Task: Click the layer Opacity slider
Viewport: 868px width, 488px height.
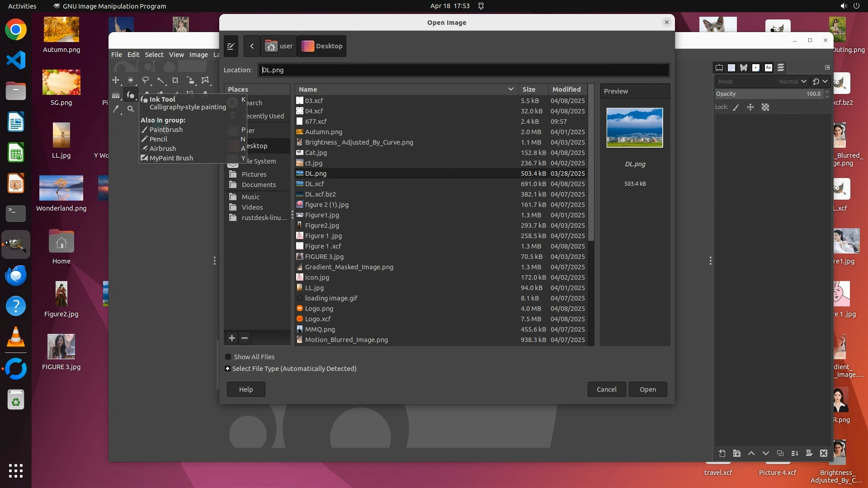Action: tap(769, 94)
